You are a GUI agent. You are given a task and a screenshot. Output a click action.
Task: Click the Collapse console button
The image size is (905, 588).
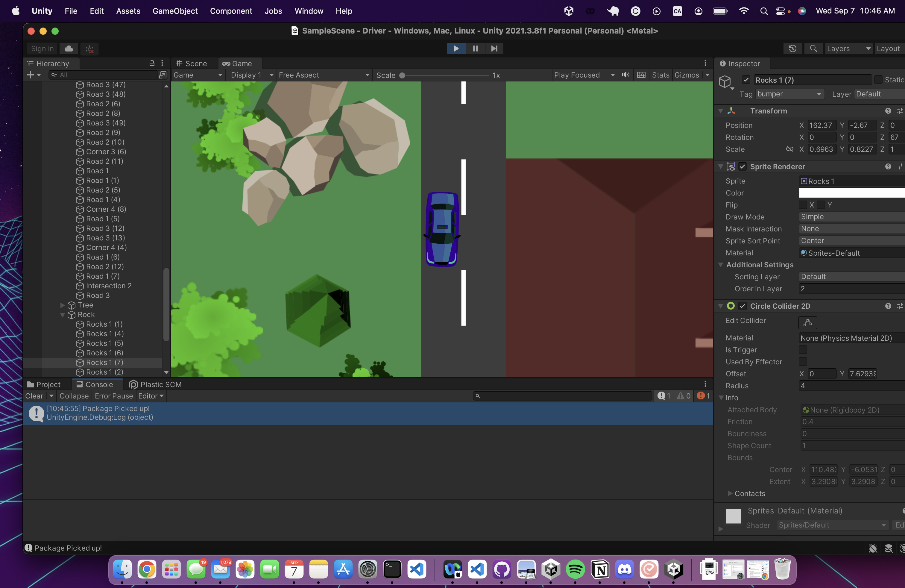[x=74, y=396]
